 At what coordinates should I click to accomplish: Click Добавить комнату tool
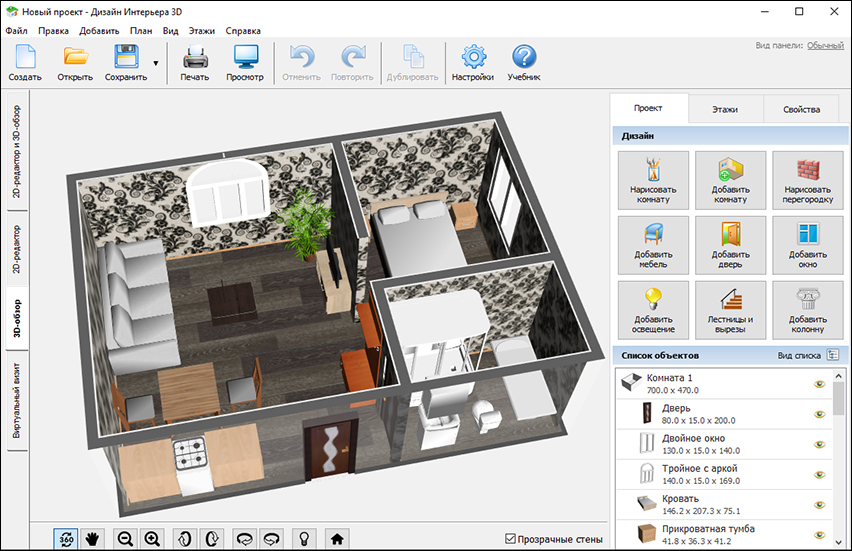tap(730, 180)
